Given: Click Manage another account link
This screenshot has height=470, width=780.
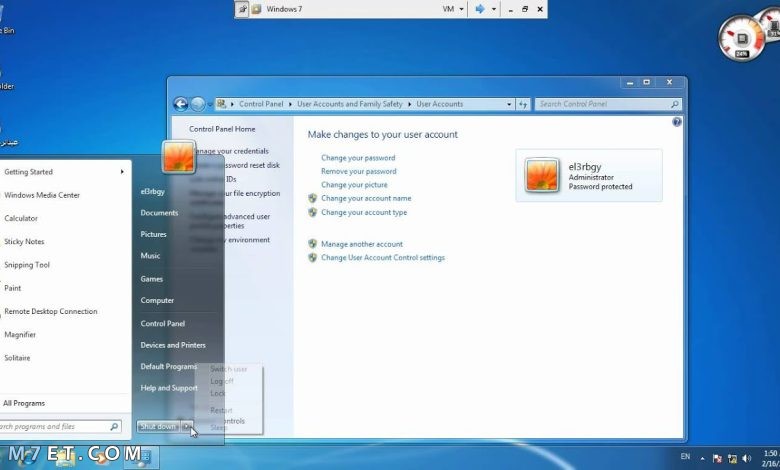Looking at the screenshot, I should [362, 244].
